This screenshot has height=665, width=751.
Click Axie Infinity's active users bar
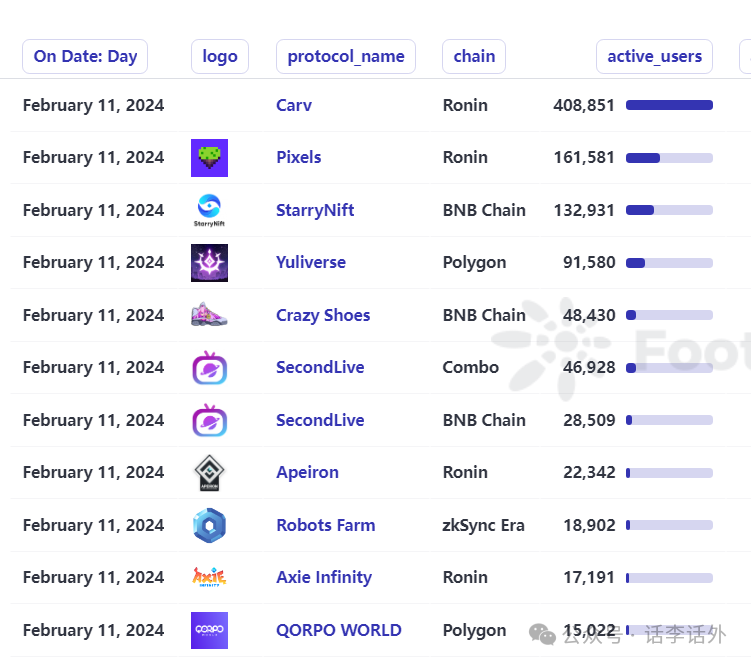(669, 578)
